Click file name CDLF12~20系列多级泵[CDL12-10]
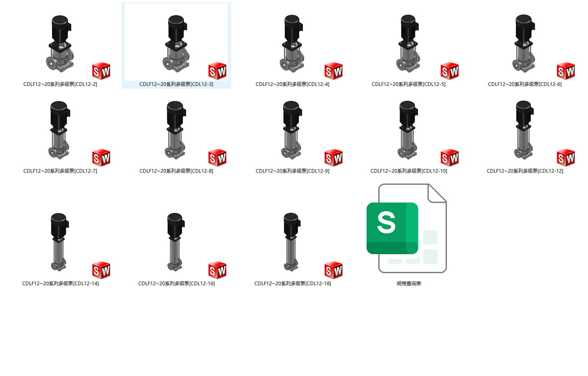 point(409,171)
